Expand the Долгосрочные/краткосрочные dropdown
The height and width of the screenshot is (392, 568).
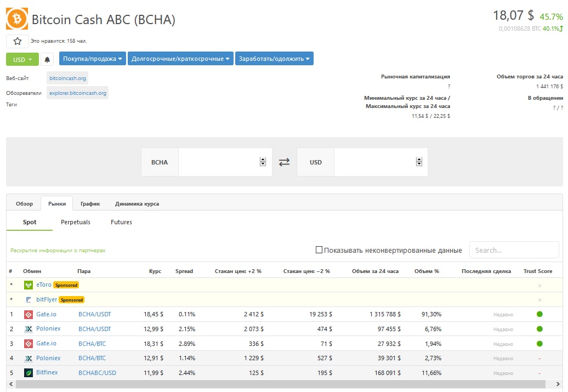(x=180, y=59)
